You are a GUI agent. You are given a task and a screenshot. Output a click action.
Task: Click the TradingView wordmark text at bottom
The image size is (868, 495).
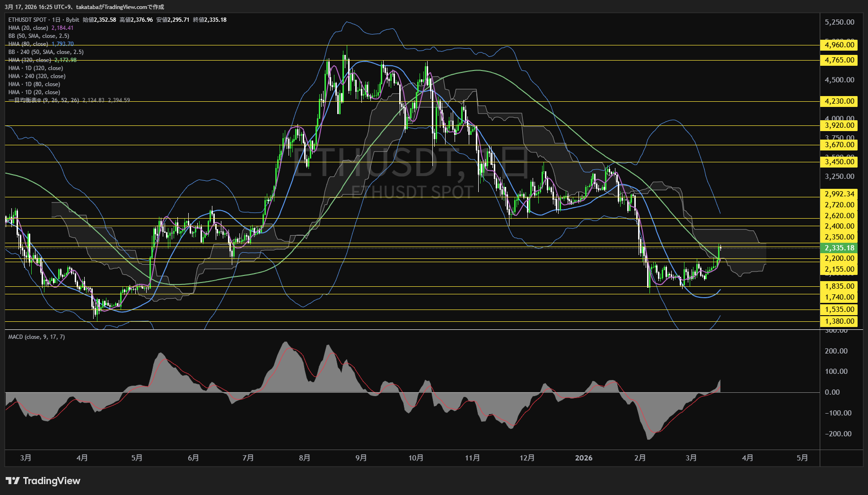point(52,481)
